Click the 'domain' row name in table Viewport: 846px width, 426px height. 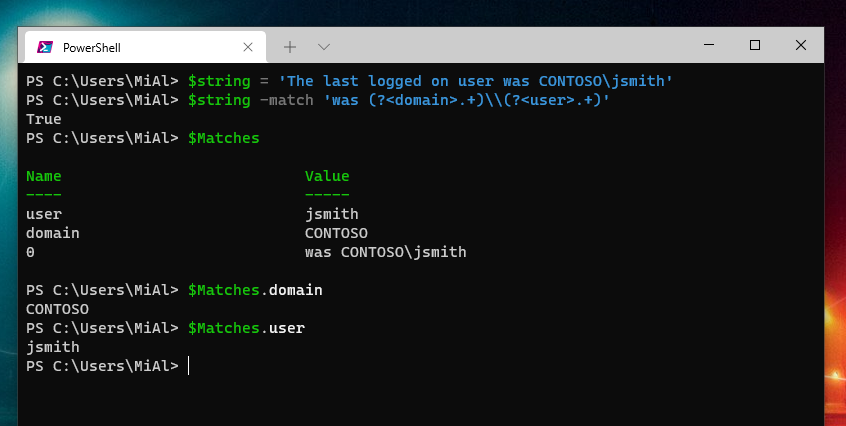[x=53, y=233]
